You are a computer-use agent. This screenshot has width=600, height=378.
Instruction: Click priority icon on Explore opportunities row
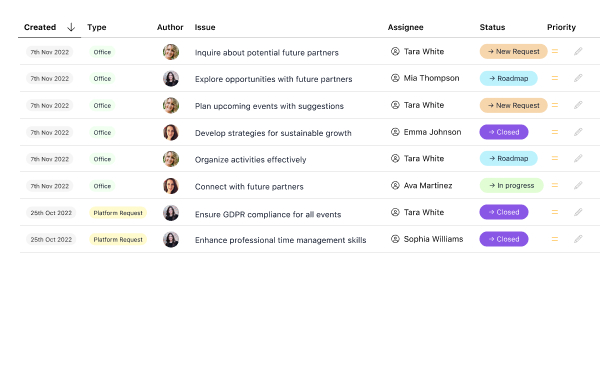pyautogui.click(x=554, y=78)
